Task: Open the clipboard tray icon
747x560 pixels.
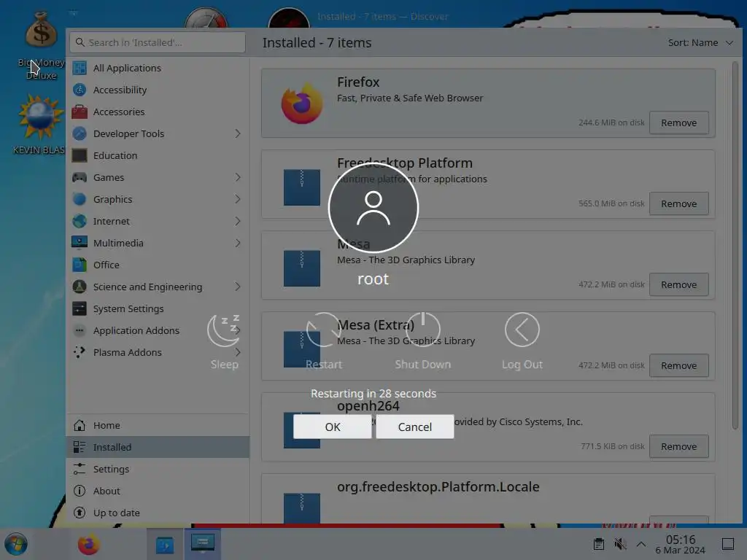Action: 598,544
